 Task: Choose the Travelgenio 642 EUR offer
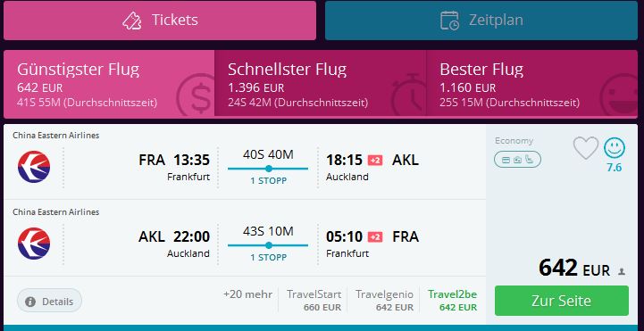[384, 301]
